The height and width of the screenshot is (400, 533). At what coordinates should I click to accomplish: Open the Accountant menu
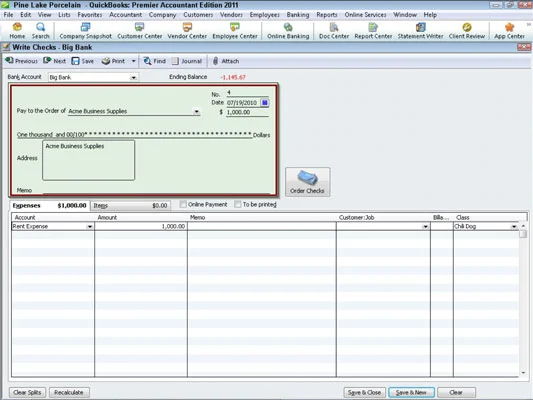pyautogui.click(x=125, y=15)
